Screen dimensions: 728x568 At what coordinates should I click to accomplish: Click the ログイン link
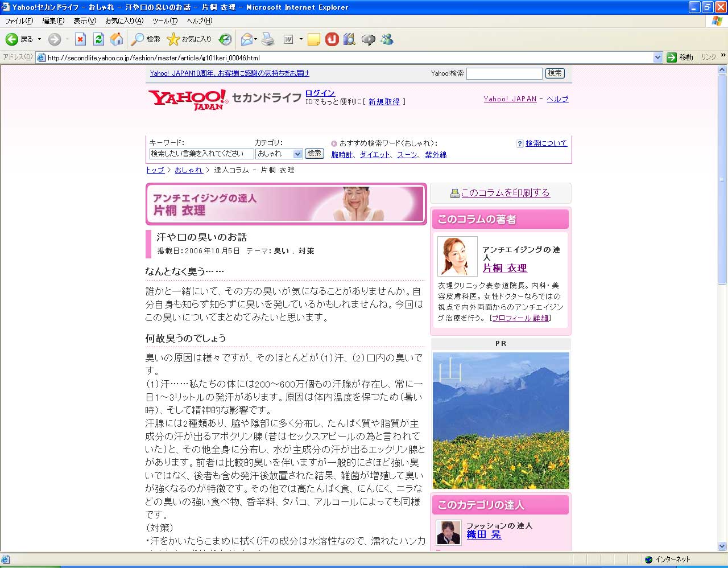pyautogui.click(x=320, y=93)
